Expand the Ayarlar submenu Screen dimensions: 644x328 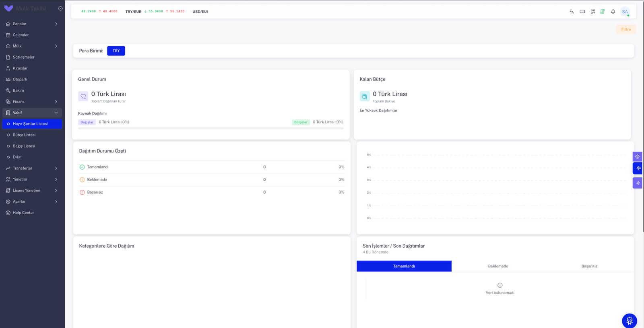[32, 202]
